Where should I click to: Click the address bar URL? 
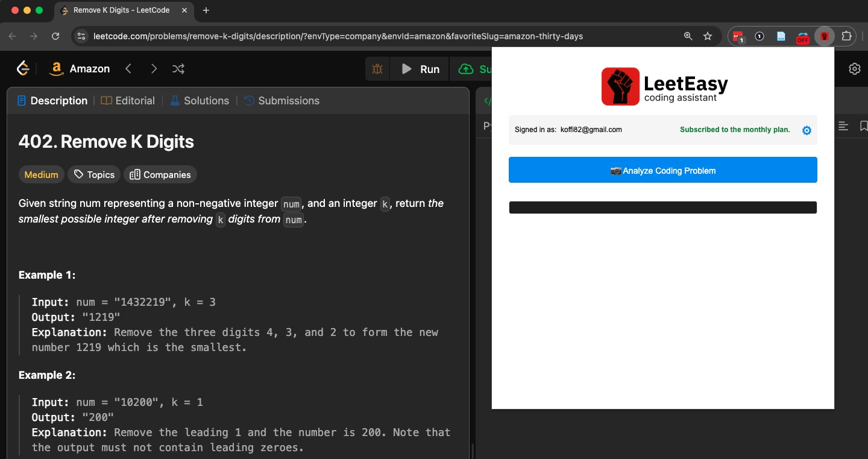338,36
